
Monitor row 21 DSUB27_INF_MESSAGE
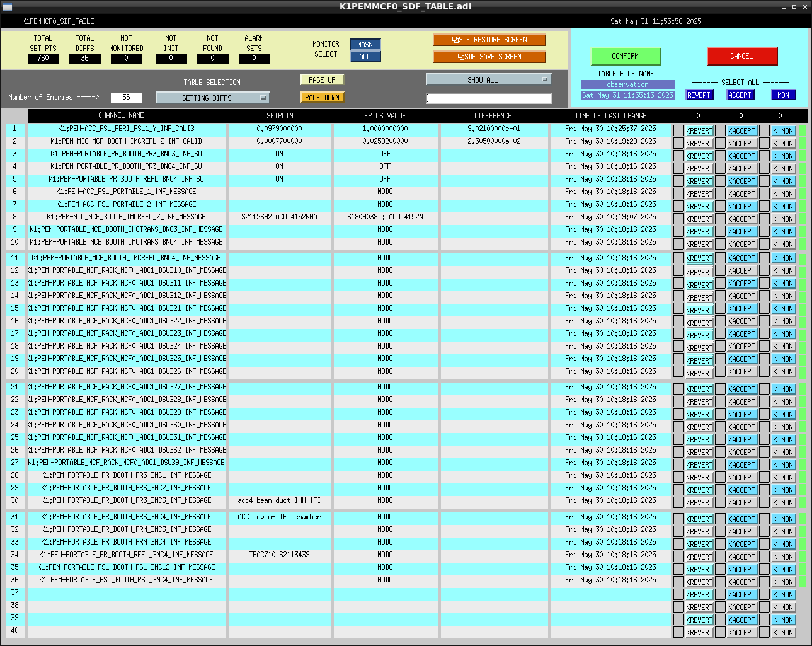click(x=784, y=389)
